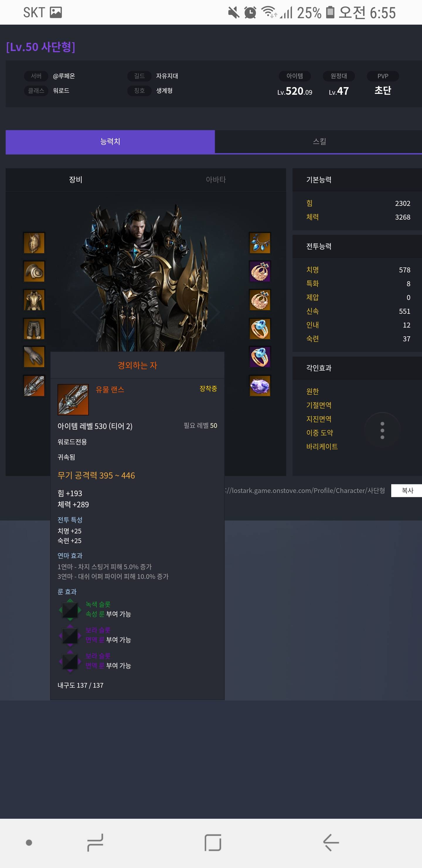This screenshot has height=868, width=422.
Task: Open the 아바타 equipment tab
Action: click(216, 179)
